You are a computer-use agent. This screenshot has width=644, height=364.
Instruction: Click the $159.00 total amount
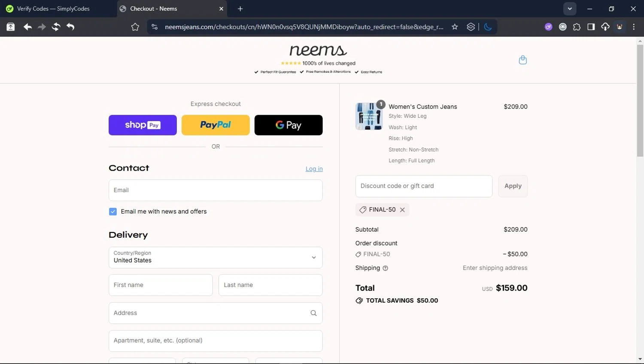tap(511, 288)
